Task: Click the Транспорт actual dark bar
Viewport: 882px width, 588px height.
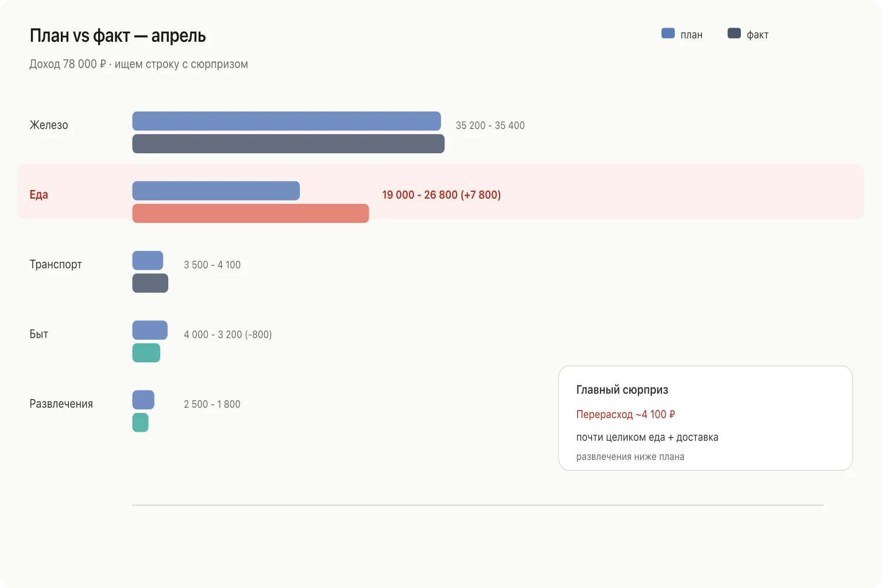Action: 150,283
